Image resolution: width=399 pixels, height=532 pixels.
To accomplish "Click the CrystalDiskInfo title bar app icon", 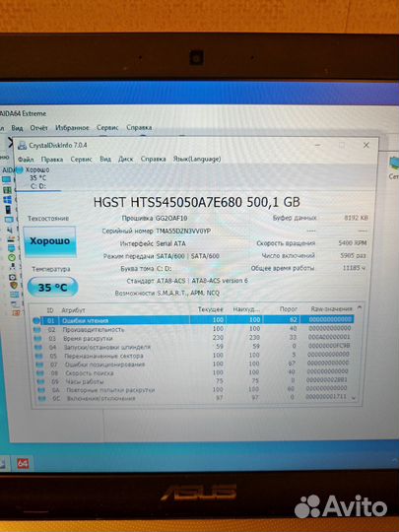I will click(x=23, y=145).
